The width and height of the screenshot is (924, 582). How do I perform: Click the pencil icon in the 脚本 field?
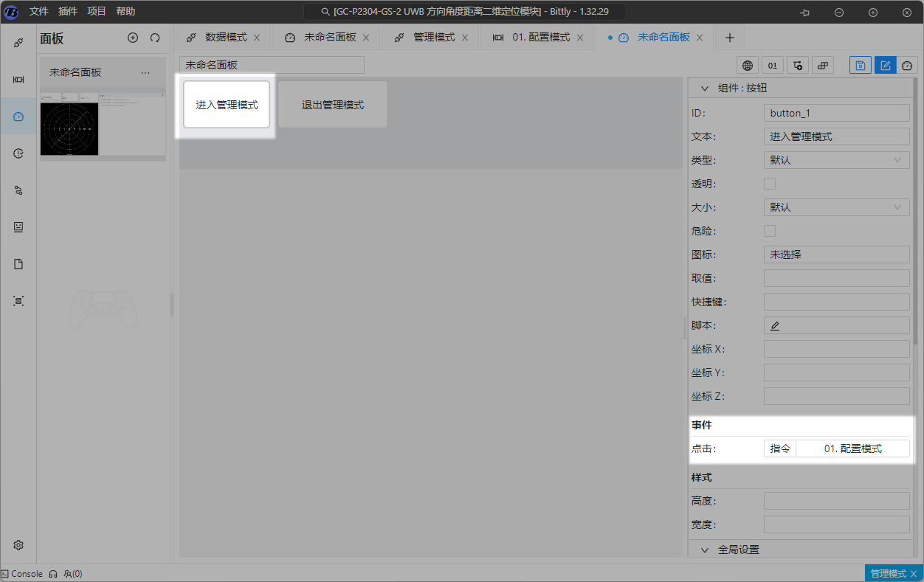click(x=775, y=325)
